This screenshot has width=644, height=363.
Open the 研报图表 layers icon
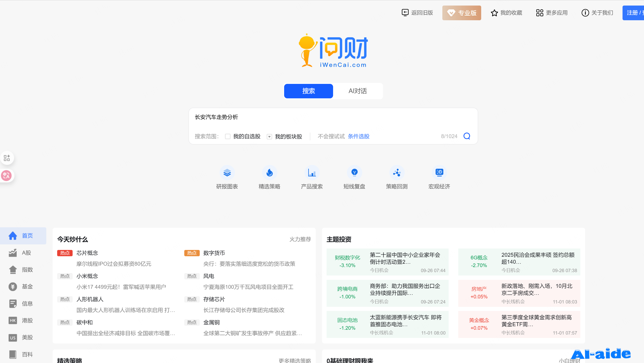pos(227,172)
